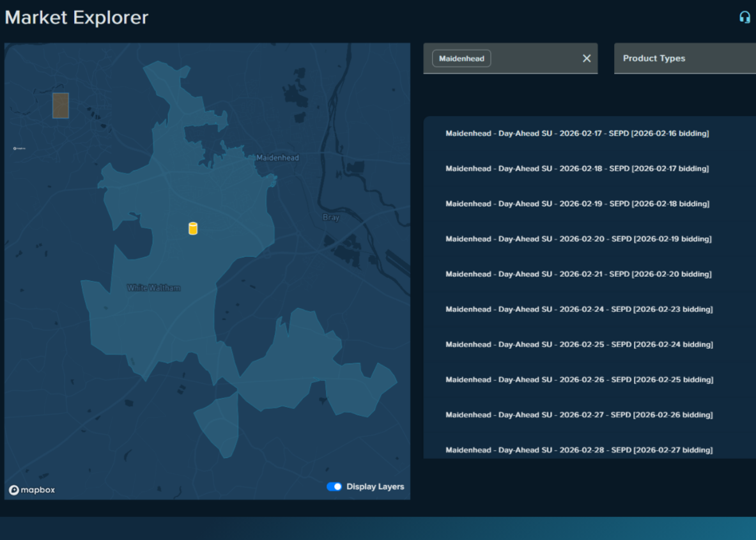Click the White Waltham map label
The width and height of the screenshot is (756, 540).
[x=153, y=288]
